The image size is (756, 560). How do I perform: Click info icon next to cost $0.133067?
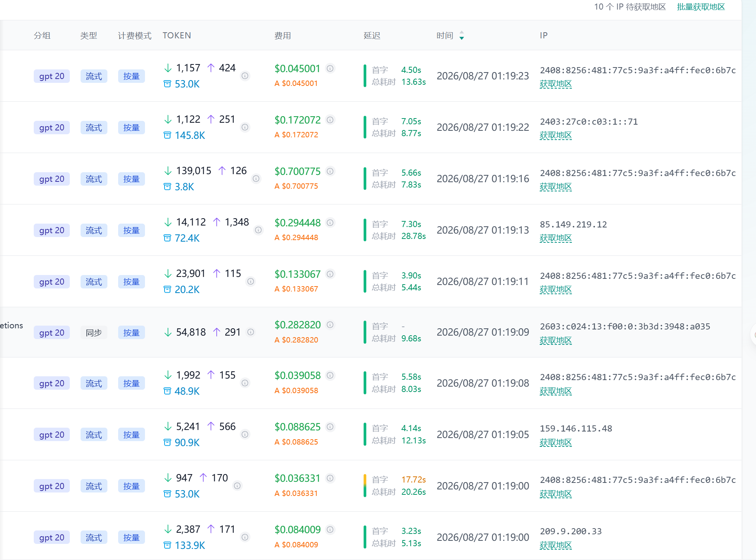pos(330,274)
